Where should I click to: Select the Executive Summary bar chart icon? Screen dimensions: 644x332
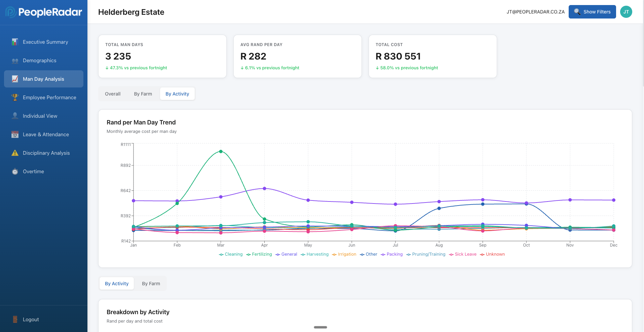15,42
